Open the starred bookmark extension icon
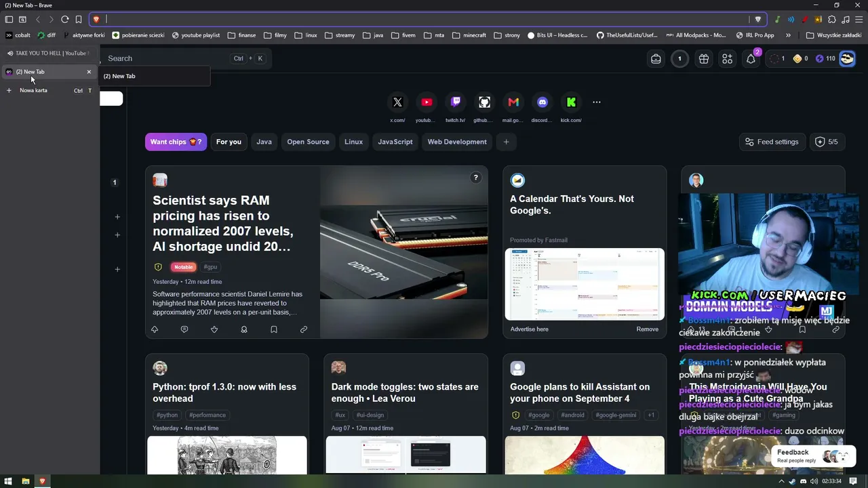 818,20
